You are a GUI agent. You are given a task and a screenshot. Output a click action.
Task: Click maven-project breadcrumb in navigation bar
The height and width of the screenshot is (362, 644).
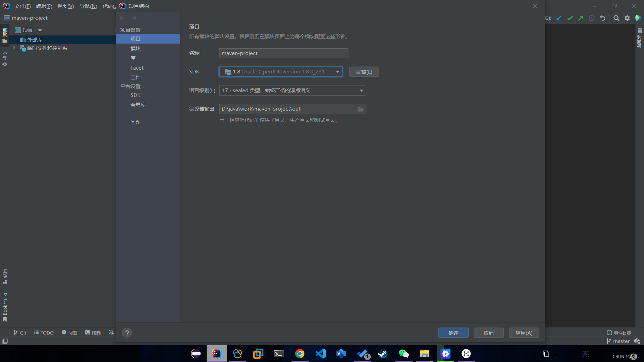click(x=26, y=18)
